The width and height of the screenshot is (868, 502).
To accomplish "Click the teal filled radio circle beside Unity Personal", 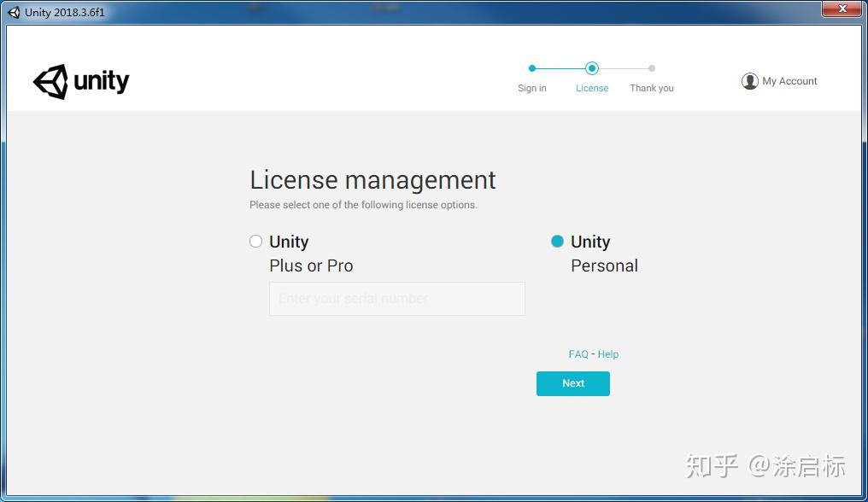I will [x=556, y=241].
